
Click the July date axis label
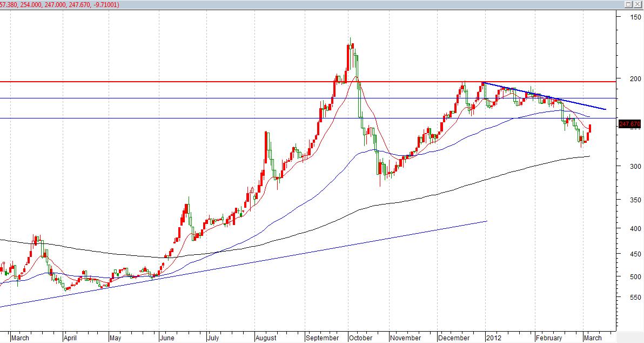[213, 338]
